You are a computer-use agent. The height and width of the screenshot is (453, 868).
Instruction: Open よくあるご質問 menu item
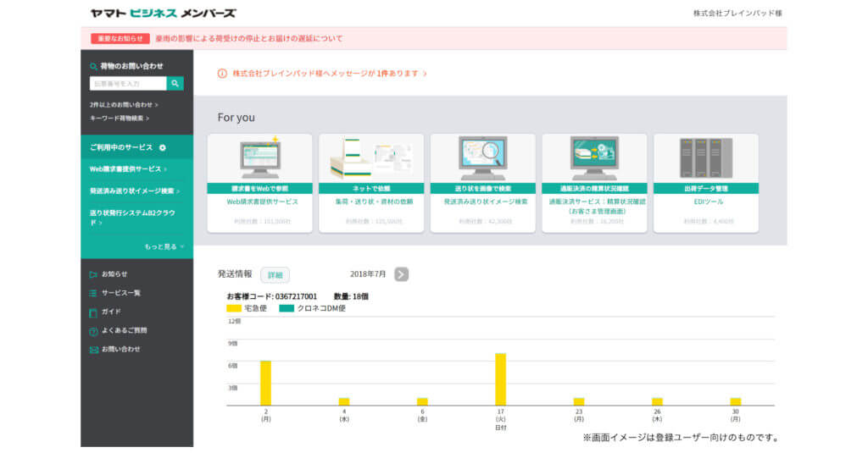124,330
